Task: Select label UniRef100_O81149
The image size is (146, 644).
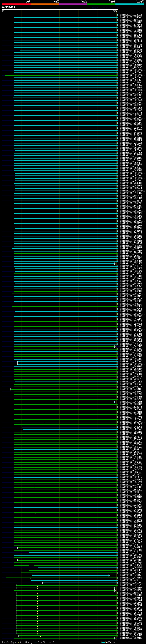Action: 131,608
